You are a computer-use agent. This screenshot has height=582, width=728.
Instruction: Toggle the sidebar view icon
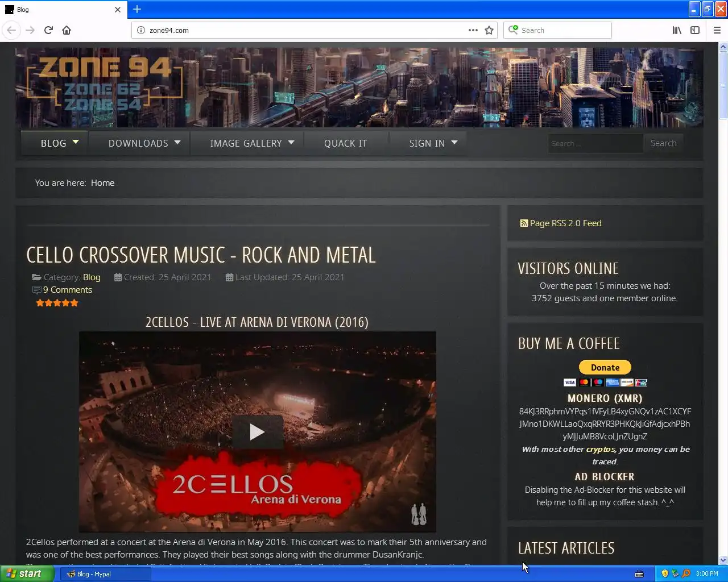(695, 30)
